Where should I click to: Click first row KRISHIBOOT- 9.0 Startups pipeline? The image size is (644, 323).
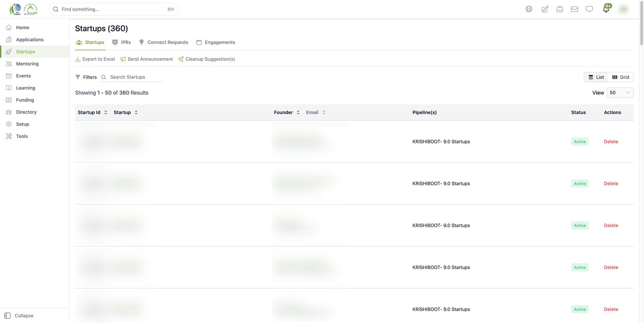click(441, 142)
